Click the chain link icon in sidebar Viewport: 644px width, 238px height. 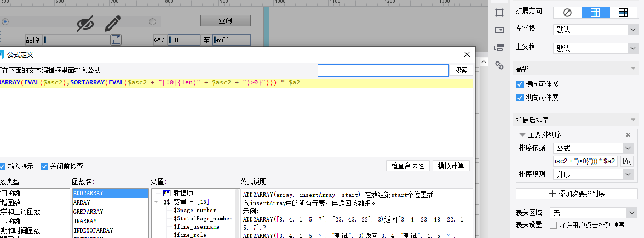click(x=499, y=65)
